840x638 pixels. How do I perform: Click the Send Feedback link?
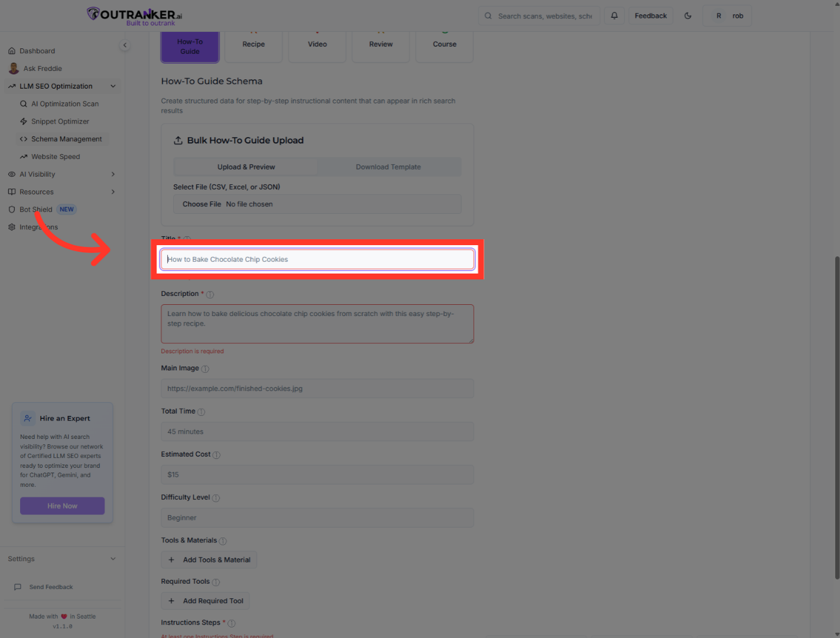click(51, 587)
